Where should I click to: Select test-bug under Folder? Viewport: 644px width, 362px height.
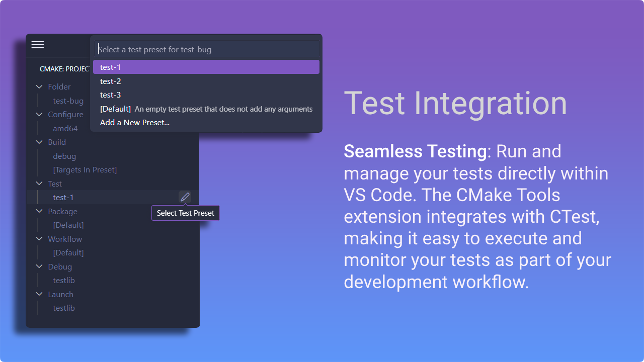(68, 101)
